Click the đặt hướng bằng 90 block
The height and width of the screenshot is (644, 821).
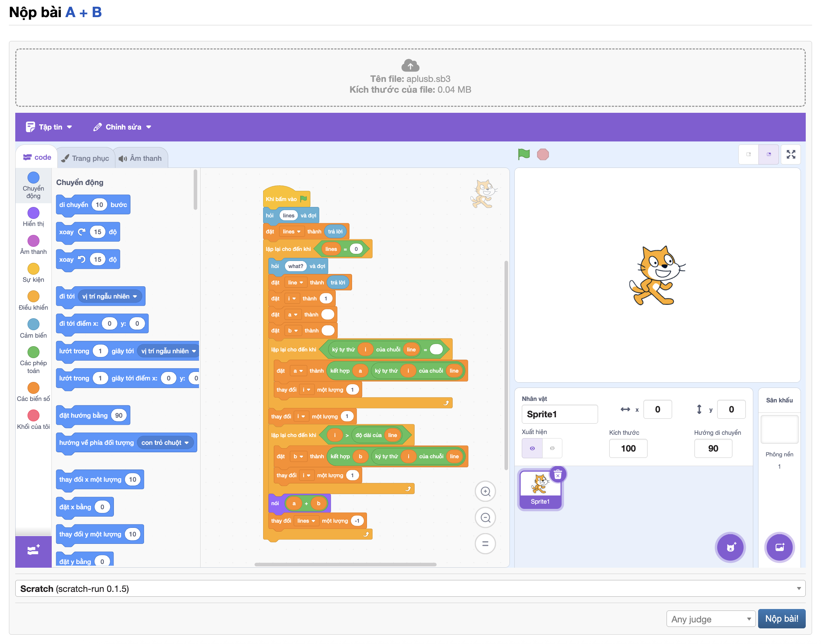tap(93, 415)
